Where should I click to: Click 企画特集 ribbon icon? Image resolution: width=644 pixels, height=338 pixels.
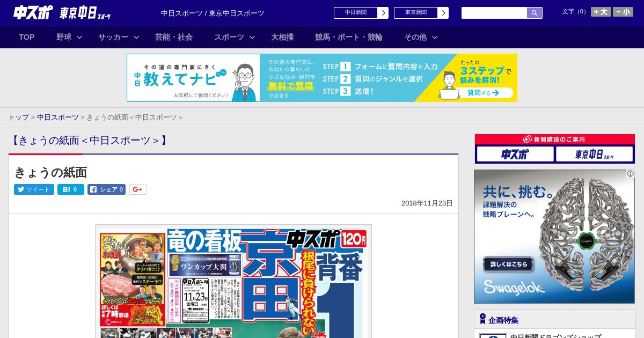point(482,319)
